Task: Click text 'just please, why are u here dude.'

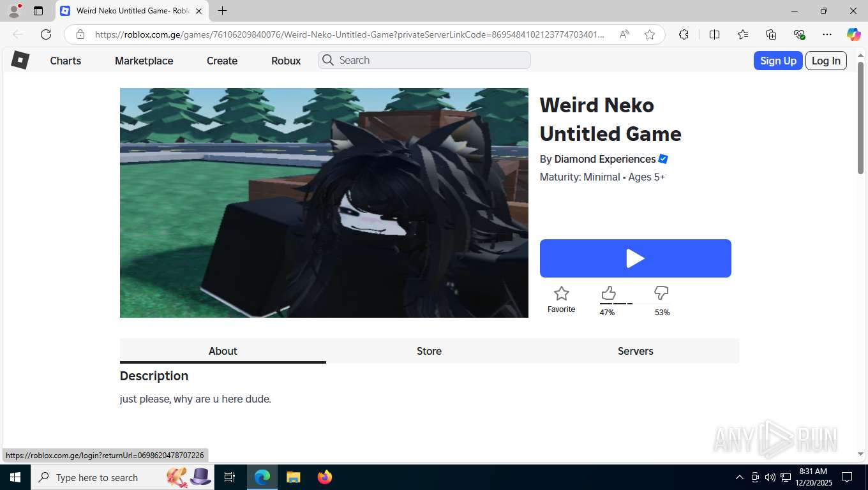Action: point(195,399)
